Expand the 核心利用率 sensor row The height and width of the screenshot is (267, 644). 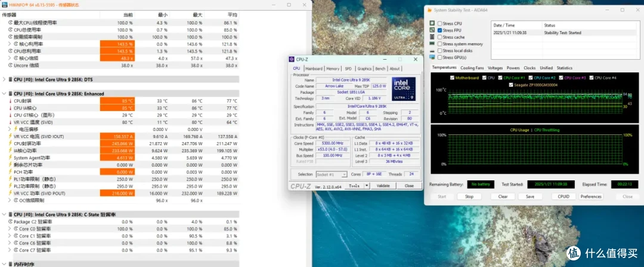[10, 44]
